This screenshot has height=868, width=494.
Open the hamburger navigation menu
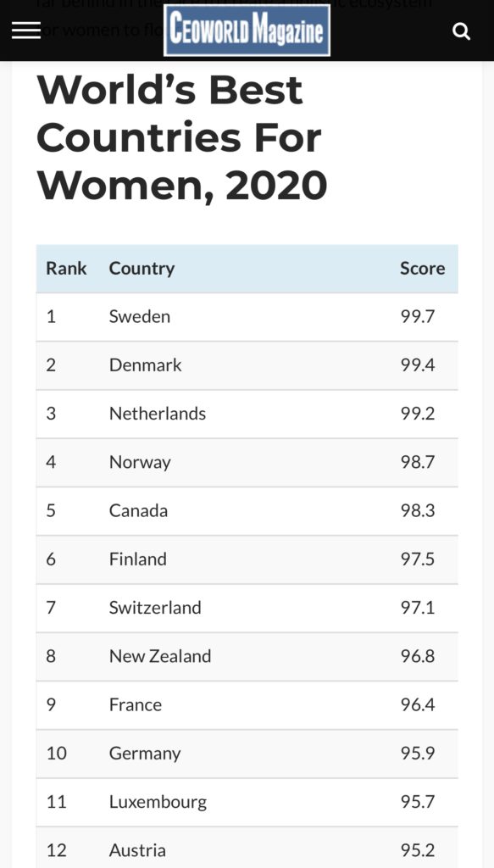(26, 31)
